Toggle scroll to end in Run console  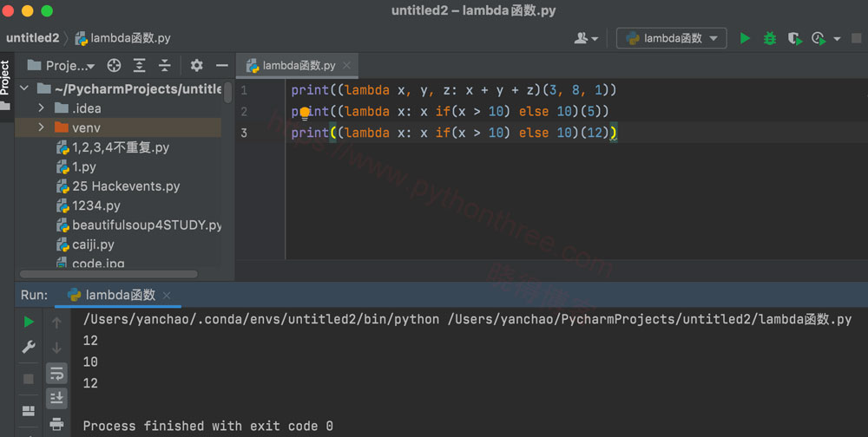(x=56, y=398)
